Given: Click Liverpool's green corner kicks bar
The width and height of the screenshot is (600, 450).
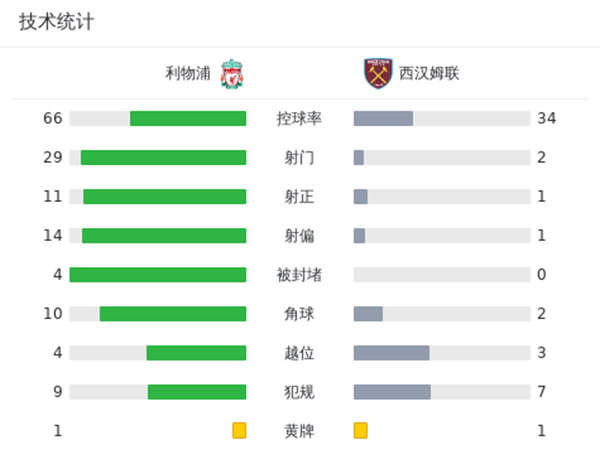Looking at the screenshot, I should pyautogui.click(x=173, y=313).
